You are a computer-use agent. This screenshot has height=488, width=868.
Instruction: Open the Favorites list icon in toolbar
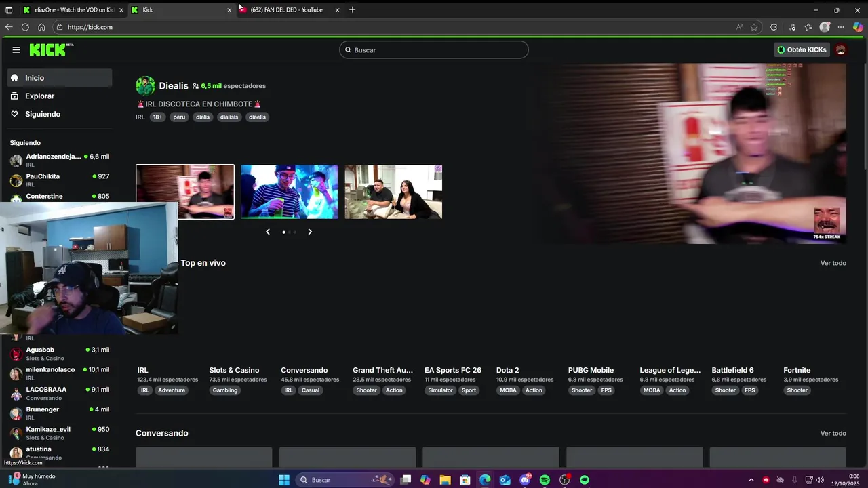[808, 27]
